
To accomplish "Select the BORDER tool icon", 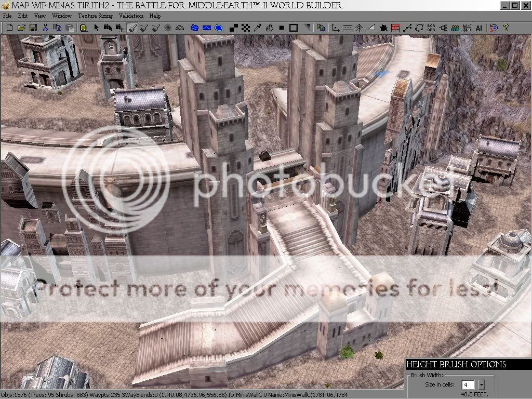I will tap(431, 28).
